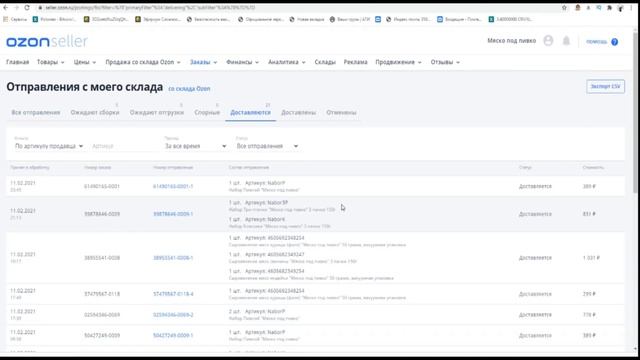This screenshot has width=640, height=360.
Task: Click order number 61490165-0001 cell
Action: point(102,187)
